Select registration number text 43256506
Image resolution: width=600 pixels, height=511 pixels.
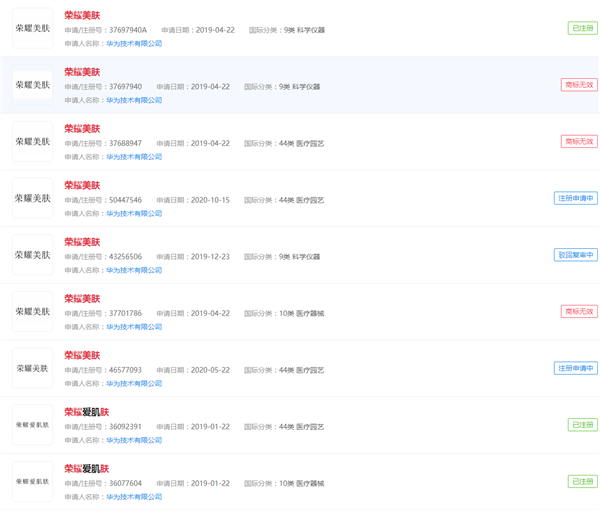pos(126,257)
